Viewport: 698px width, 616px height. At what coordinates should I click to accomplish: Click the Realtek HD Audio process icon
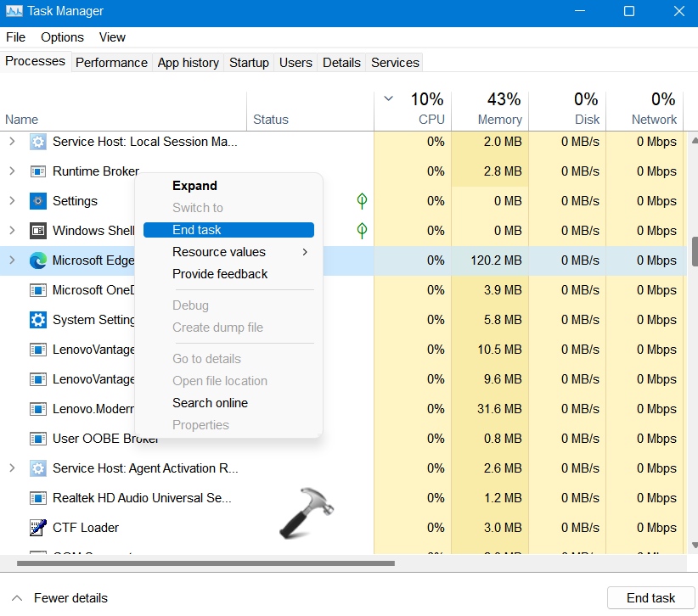(38, 498)
